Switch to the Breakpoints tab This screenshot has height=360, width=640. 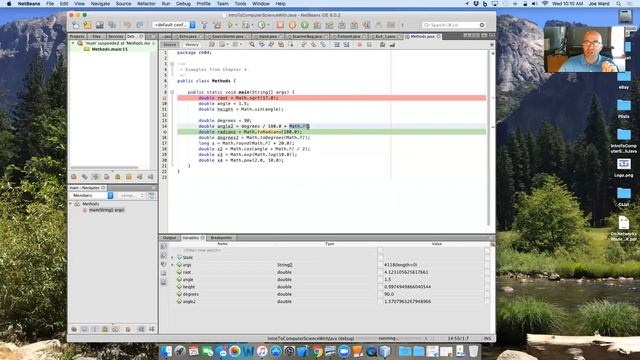pyautogui.click(x=221, y=238)
